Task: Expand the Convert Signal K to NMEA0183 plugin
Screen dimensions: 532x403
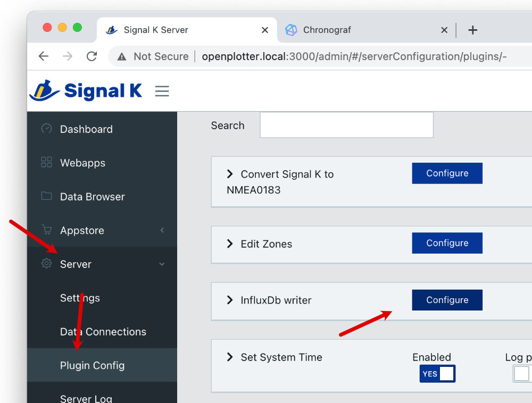Action: [230, 174]
